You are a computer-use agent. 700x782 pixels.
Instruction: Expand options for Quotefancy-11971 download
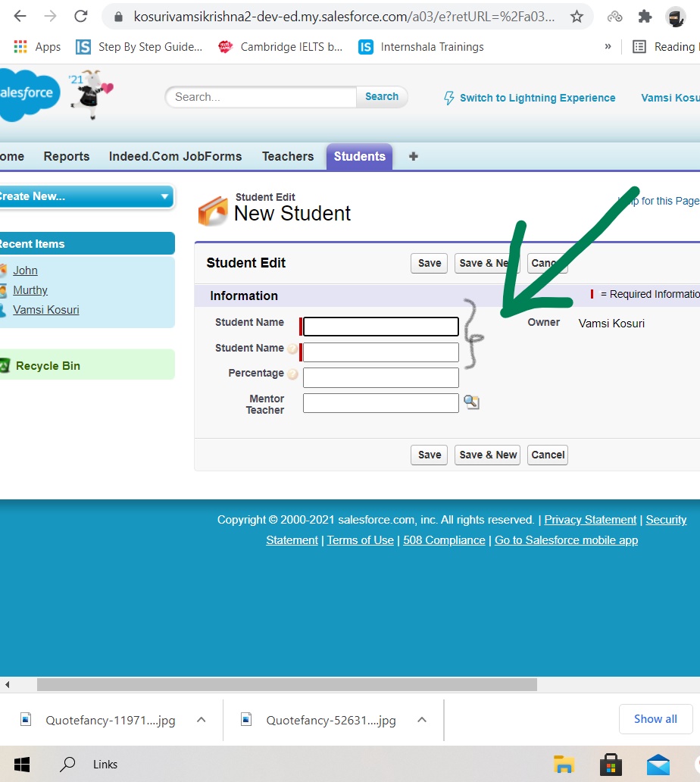pos(202,720)
